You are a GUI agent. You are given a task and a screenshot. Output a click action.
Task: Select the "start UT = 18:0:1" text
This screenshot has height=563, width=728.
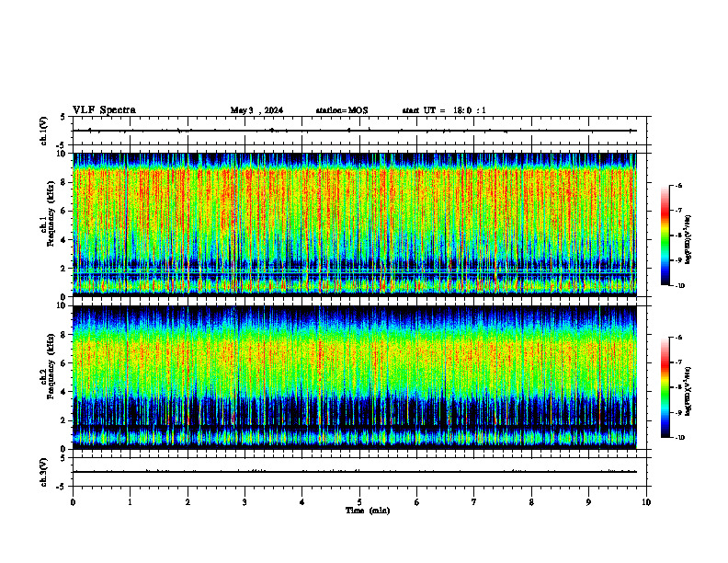[444, 110]
